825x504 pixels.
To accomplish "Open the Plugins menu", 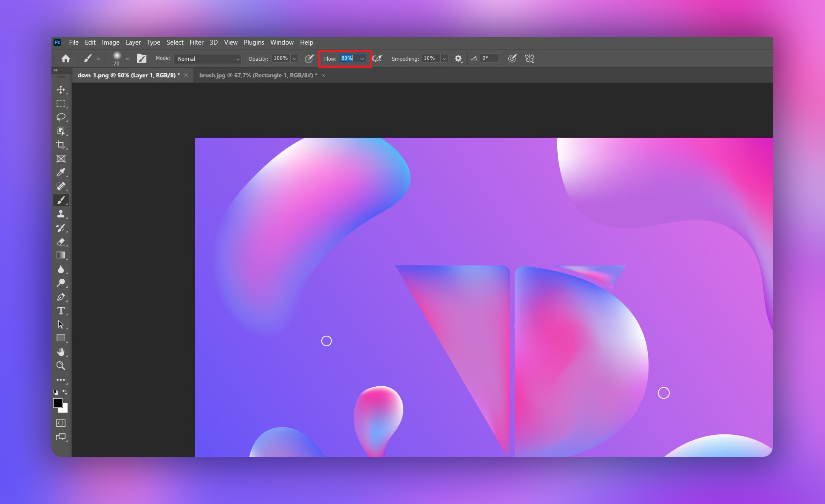I will 254,42.
